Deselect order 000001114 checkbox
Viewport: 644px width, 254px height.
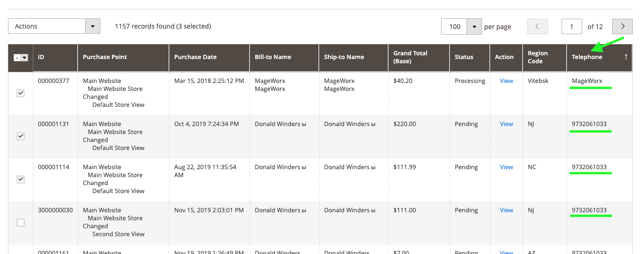[x=21, y=179]
